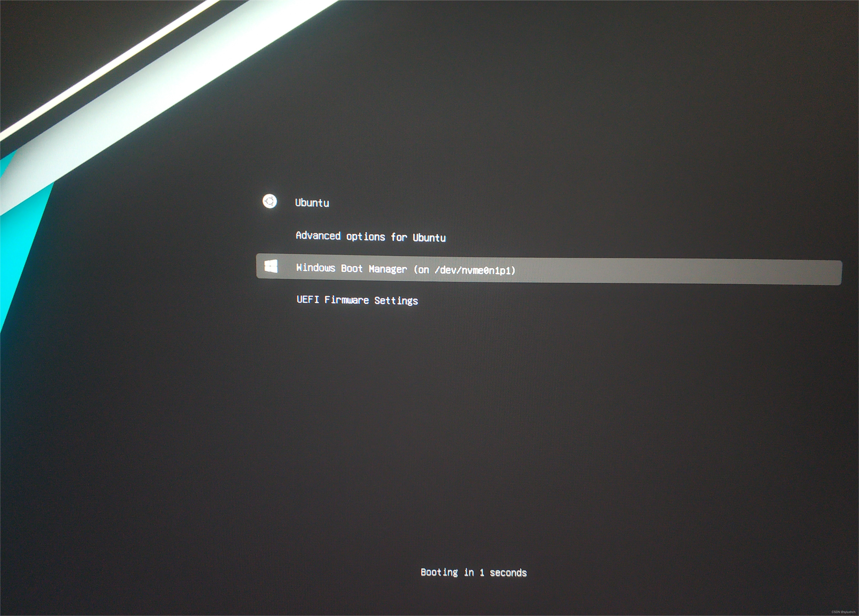Click the word 'Windows' in highlighted entry
This screenshot has height=616, width=859.
click(x=315, y=268)
